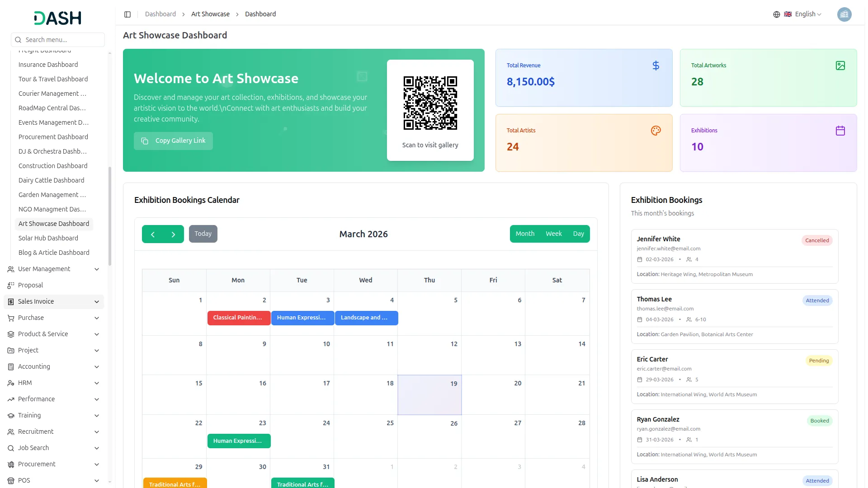Switch the calendar to Week view
The image size is (868, 488).
(x=553, y=234)
